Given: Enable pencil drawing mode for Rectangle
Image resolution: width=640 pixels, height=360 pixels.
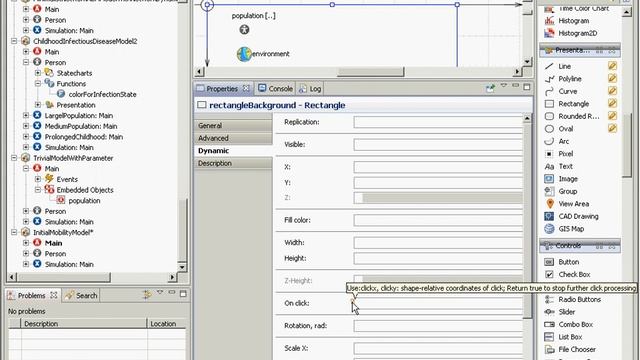Looking at the screenshot, I should coord(612,103).
